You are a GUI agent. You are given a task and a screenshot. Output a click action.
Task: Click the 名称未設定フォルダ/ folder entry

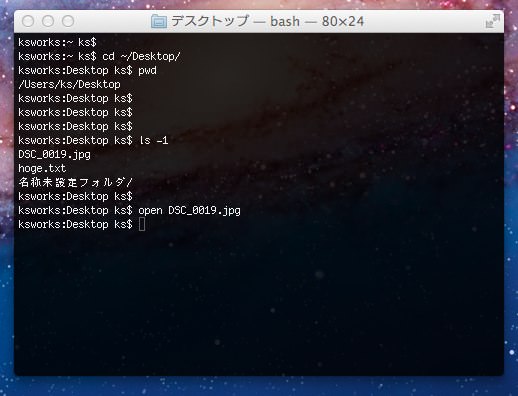75,182
